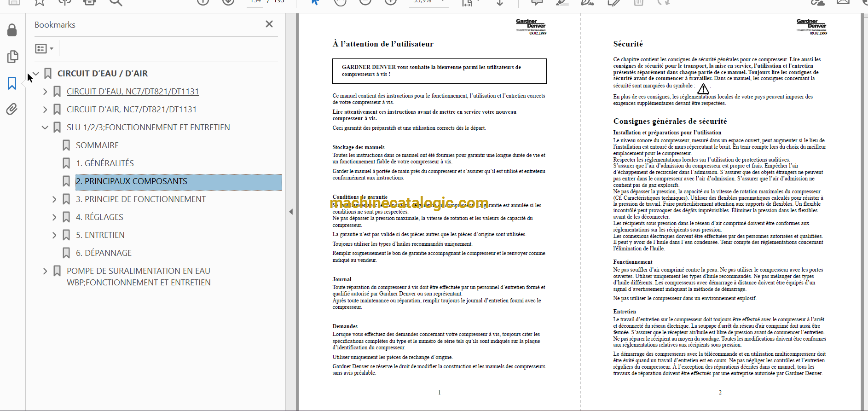Jump to 3. PRINCIPE DE FONCTIONNEMENT

pos(141,199)
